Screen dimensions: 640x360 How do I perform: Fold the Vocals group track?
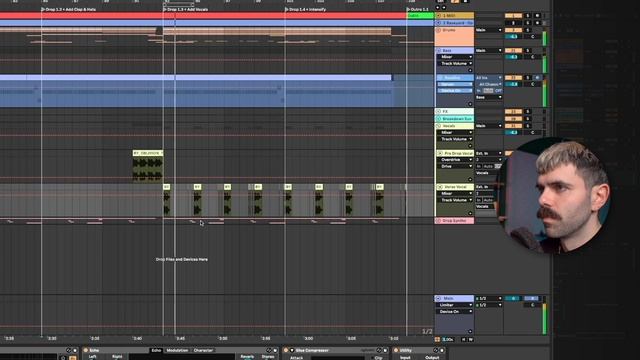439,126
